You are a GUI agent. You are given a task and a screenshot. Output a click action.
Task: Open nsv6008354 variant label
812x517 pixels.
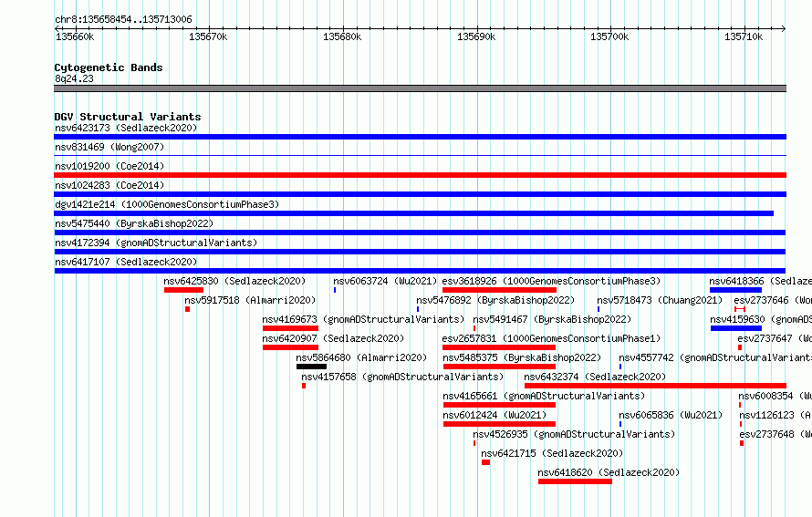[776, 396]
